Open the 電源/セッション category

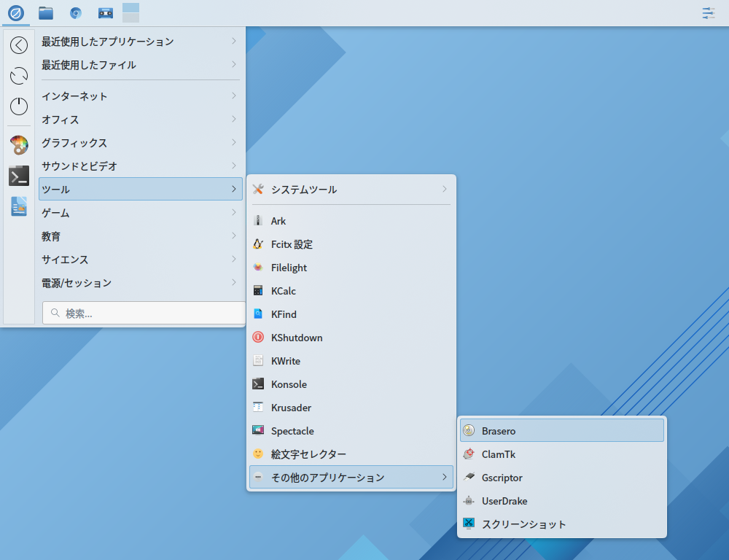pos(141,282)
